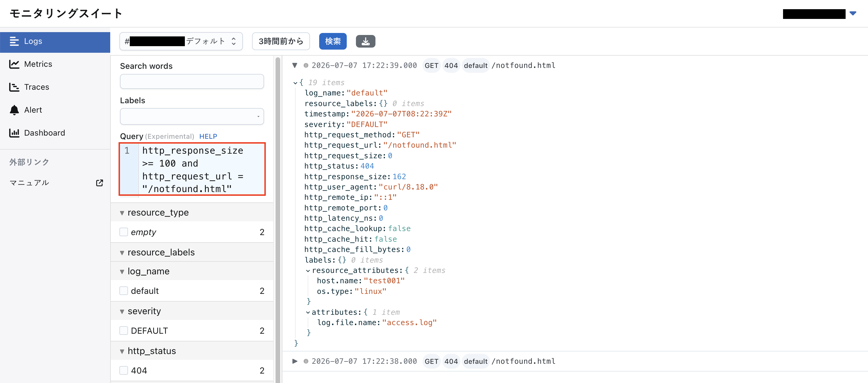Enable the empty resource_type checkbox

(x=124, y=232)
